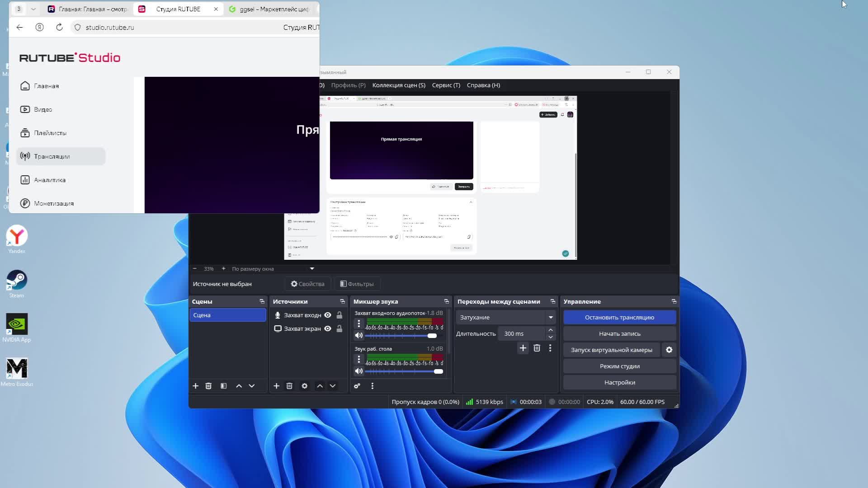Adjust Захват входного аудиопотока volume slider
The height and width of the screenshot is (488, 868).
[x=432, y=336]
